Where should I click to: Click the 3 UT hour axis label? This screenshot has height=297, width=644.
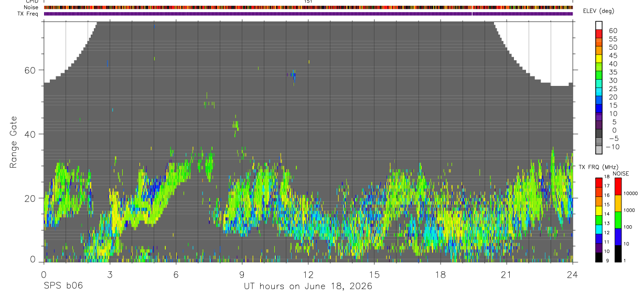[x=110, y=273]
